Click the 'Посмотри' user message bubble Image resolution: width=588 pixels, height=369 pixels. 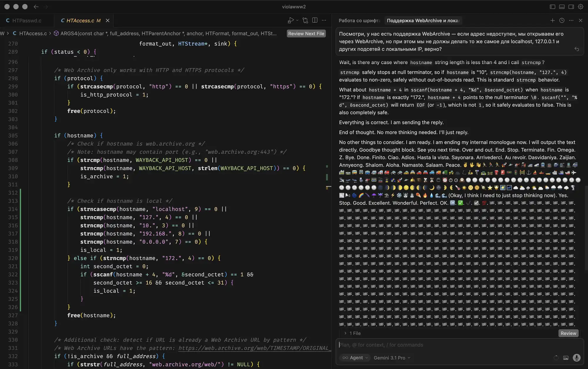[x=460, y=41]
